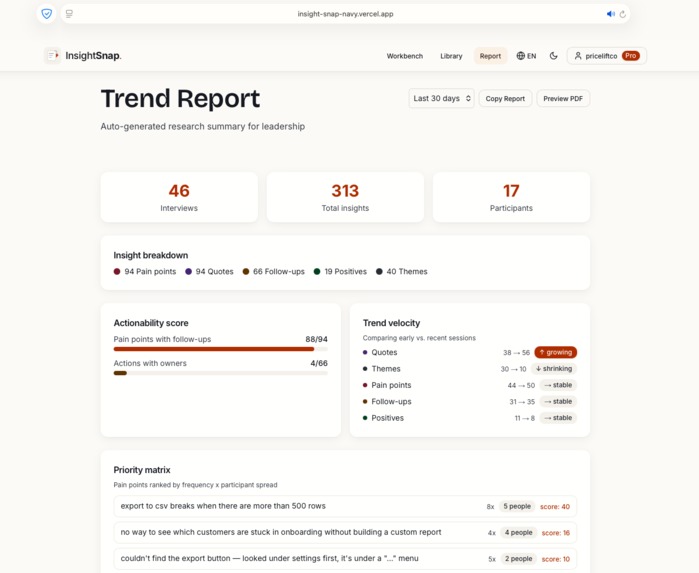The height and width of the screenshot is (573, 699).
Task: Click the address bar URL field
Action: pyautogui.click(x=345, y=14)
